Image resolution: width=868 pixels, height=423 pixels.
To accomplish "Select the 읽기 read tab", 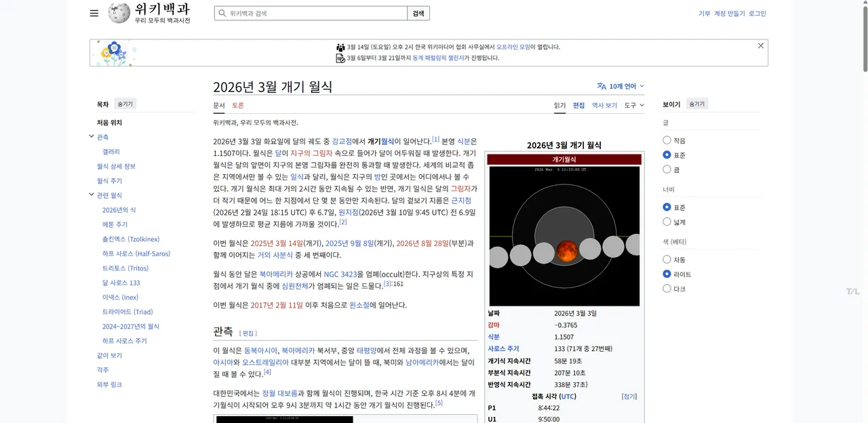I will (559, 105).
